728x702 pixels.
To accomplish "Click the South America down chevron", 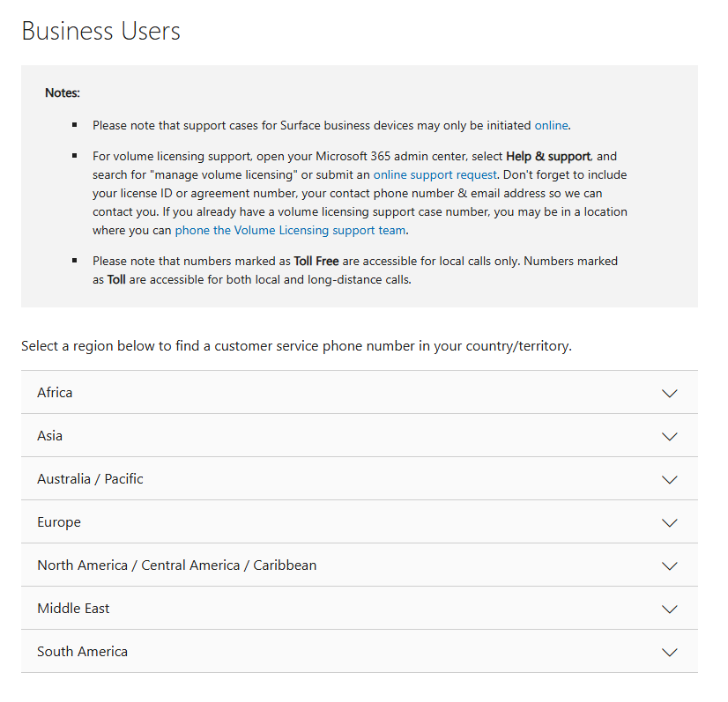I will (669, 652).
